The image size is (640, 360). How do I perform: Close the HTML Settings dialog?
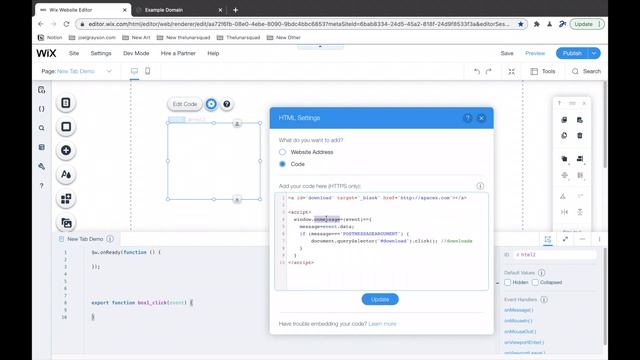481,118
